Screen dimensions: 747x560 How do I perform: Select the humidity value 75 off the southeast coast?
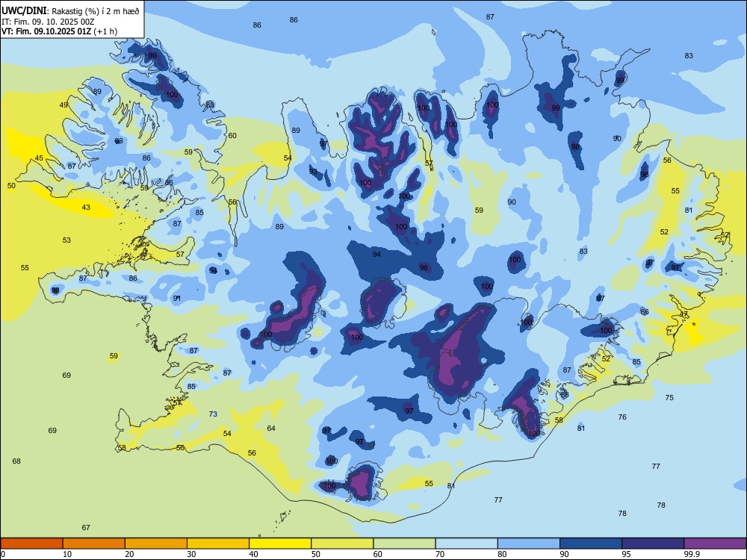[669, 397]
